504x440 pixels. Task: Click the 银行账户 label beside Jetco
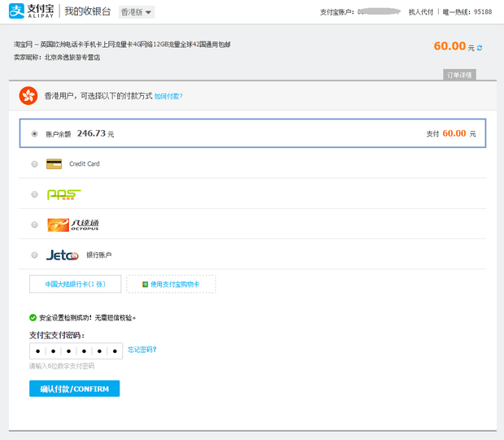tap(99, 255)
